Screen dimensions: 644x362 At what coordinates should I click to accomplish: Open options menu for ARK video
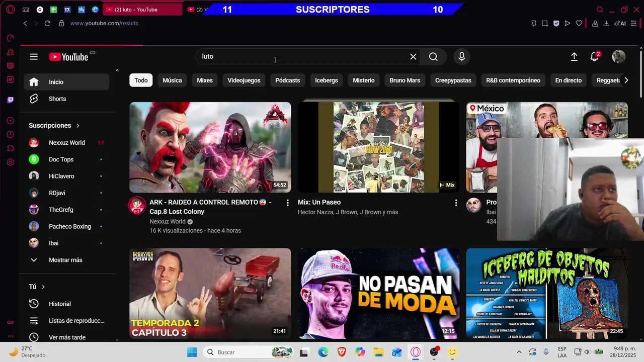coord(288,203)
